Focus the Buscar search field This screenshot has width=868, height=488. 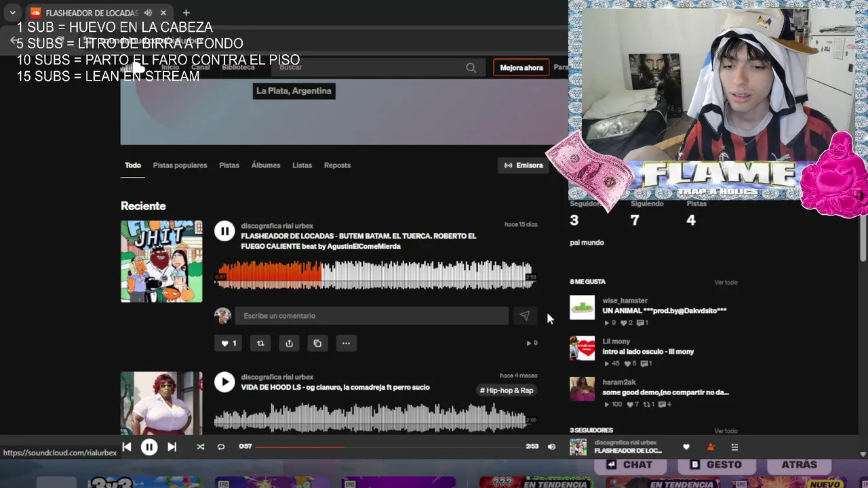[378, 68]
